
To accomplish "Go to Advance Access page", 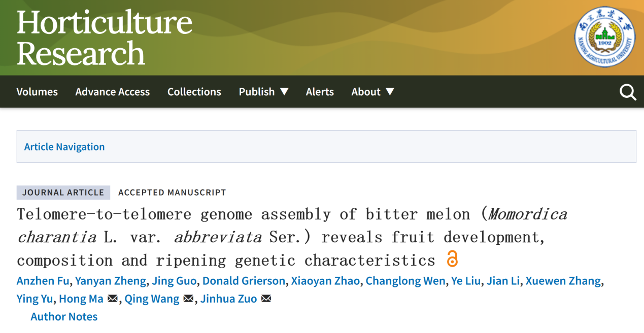I will 112,92.
